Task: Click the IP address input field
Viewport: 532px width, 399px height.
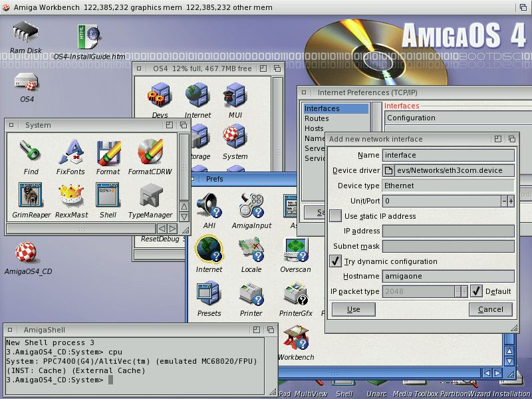Action: 448,231
